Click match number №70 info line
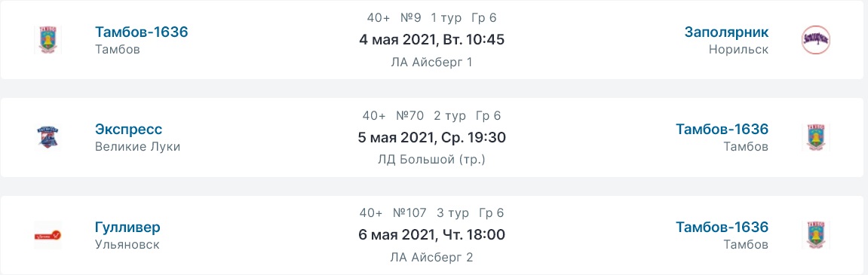 tap(432, 115)
